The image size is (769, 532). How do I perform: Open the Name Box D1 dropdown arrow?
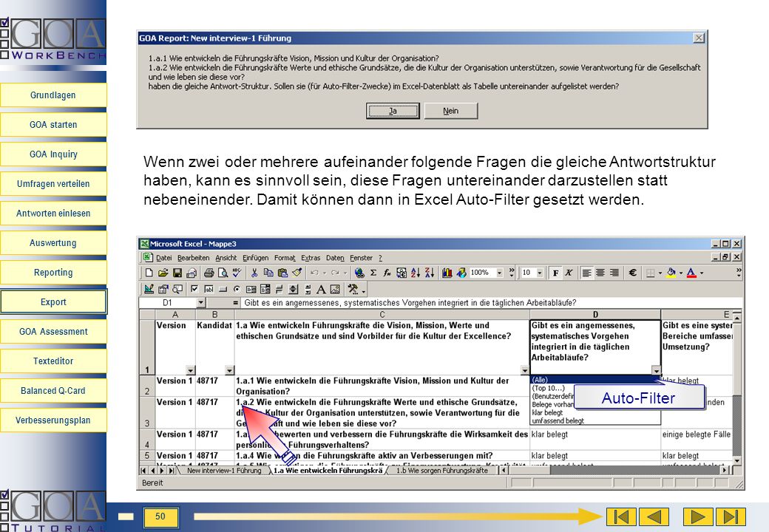pos(200,303)
